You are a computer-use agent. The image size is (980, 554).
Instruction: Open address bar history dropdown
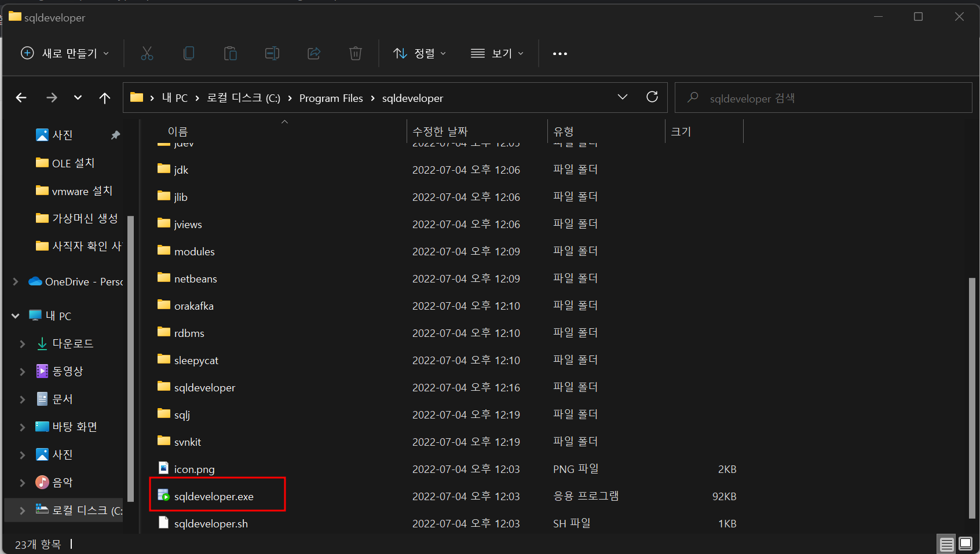click(x=623, y=97)
